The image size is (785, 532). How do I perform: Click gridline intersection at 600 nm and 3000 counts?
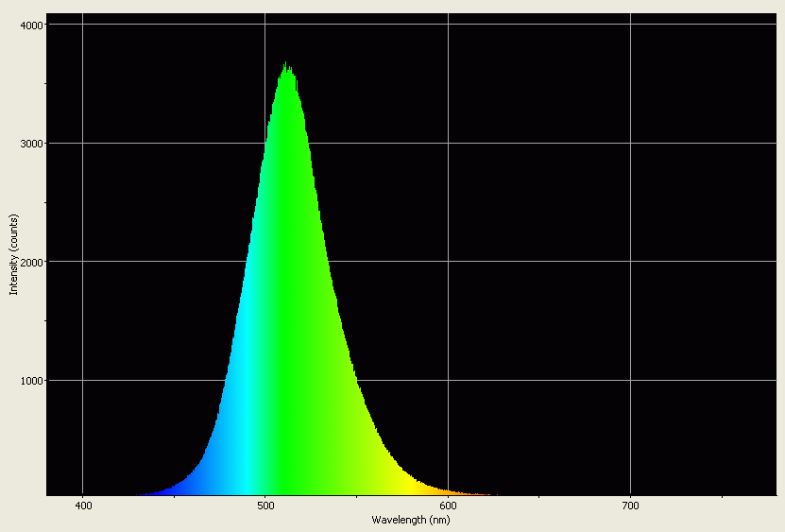point(448,144)
